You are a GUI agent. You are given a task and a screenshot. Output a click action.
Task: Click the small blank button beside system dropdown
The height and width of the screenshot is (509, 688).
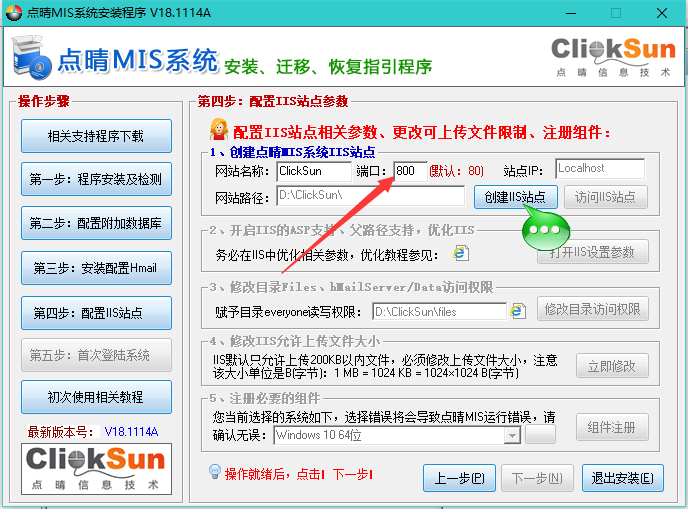541,434
